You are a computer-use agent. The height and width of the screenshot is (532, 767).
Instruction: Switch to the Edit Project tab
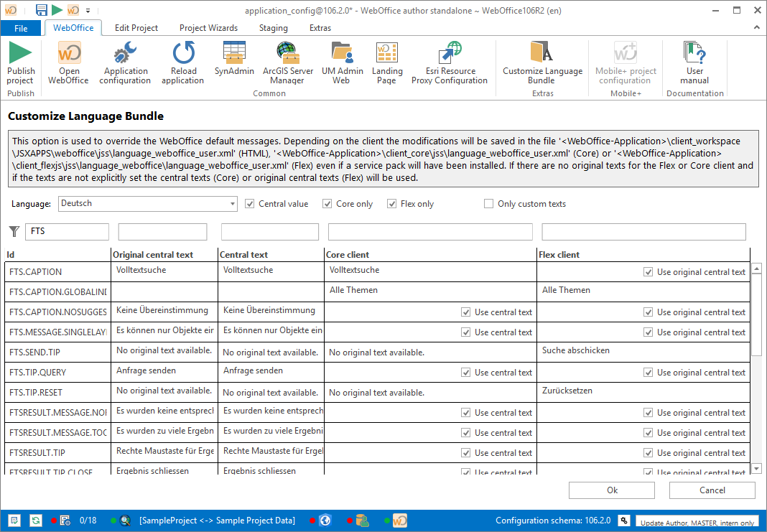click(x=136, y=27)
